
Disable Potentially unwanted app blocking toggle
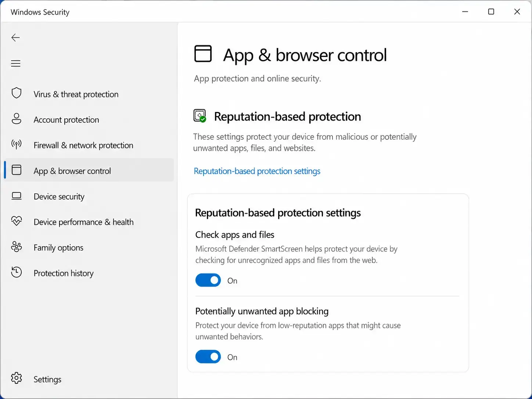coord(208,357)
